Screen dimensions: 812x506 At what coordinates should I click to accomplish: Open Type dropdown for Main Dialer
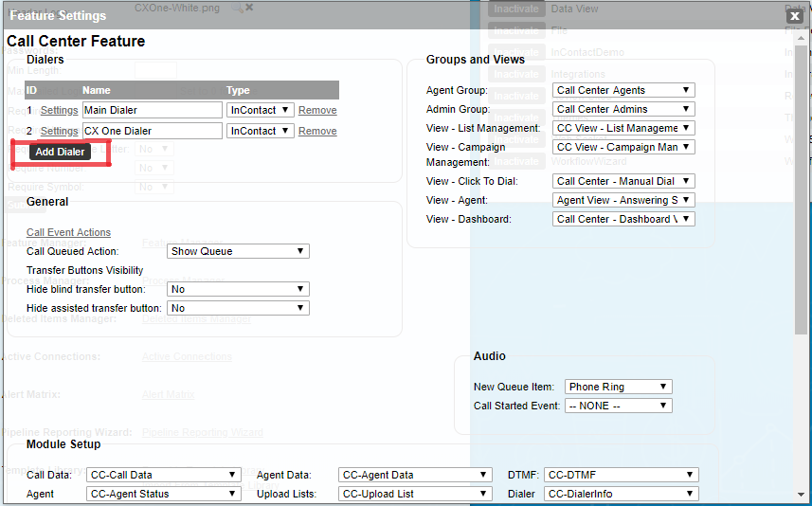coord(261,110)
